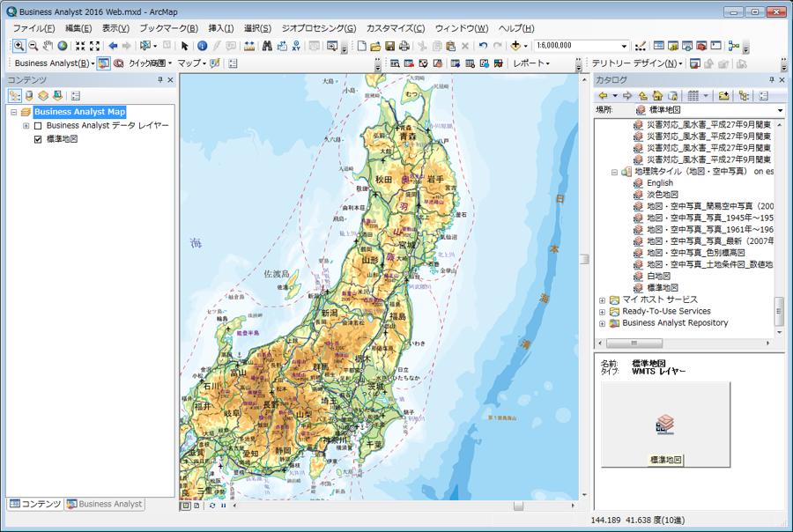
Task: Click the Catalog horizontal scrollbar thumb
Action: [634, 344]
